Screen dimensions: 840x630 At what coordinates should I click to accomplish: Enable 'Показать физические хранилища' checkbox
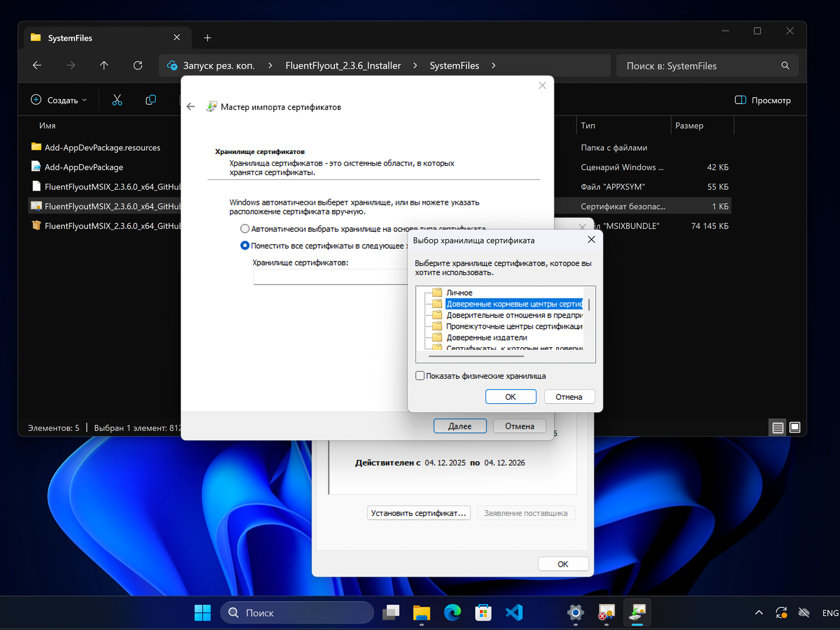[x=420, y=376]
